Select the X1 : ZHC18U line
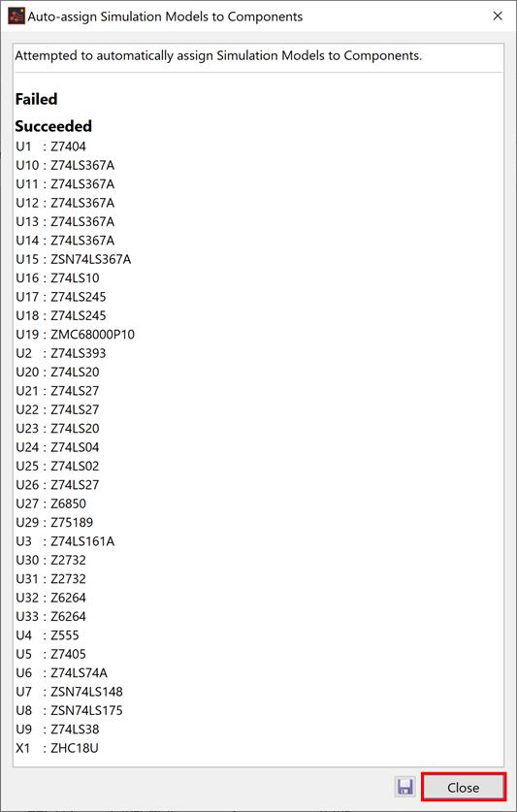The image size is (517, 812). pos(57,748)
